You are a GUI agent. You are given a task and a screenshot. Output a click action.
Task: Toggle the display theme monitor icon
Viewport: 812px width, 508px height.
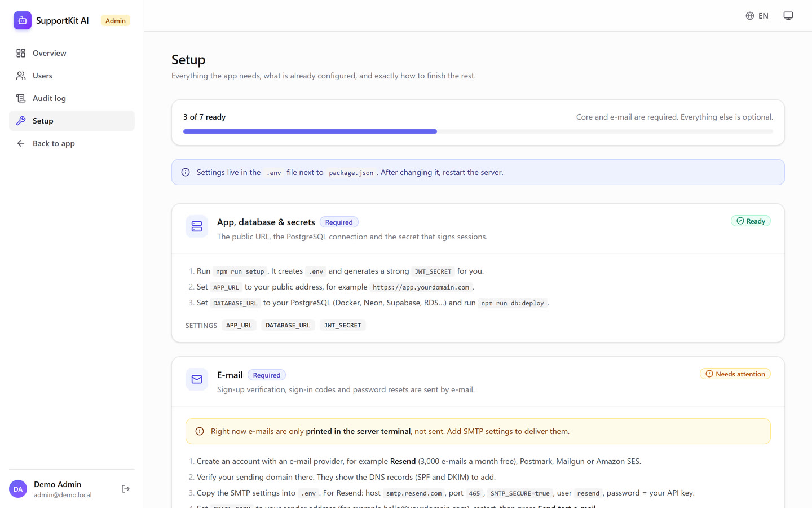click(788, 16)
